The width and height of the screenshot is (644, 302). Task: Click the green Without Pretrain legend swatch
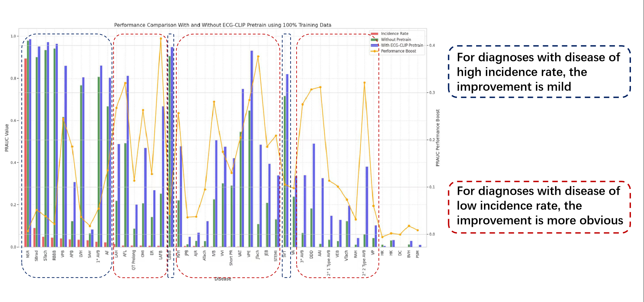click(374, 40)
